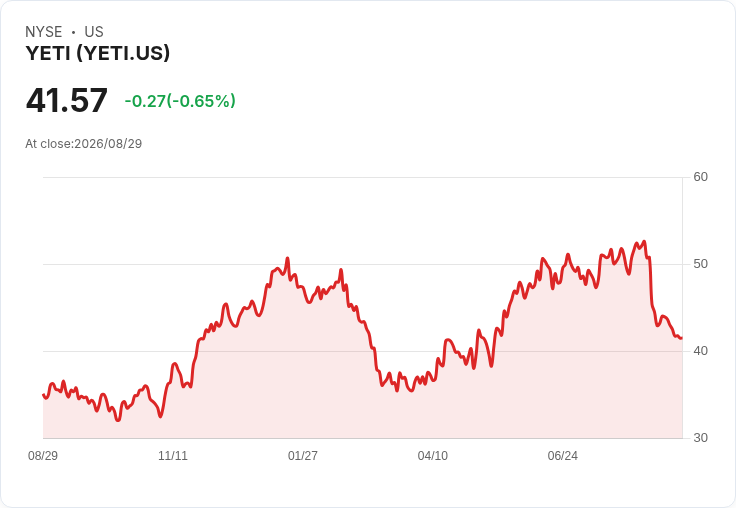Click the At close:2026/08/29 timestamp
736x508 pixels.
84,144
